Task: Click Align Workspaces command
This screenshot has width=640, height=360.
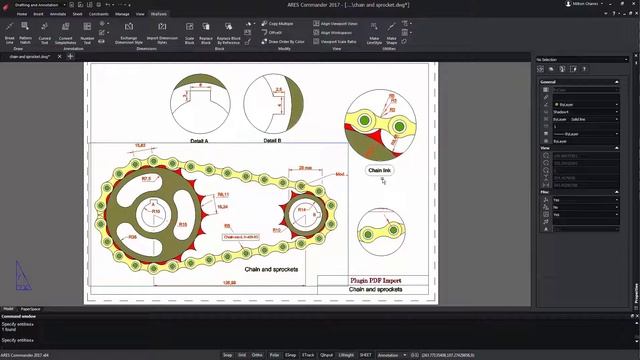Action: tap(332, 33)
